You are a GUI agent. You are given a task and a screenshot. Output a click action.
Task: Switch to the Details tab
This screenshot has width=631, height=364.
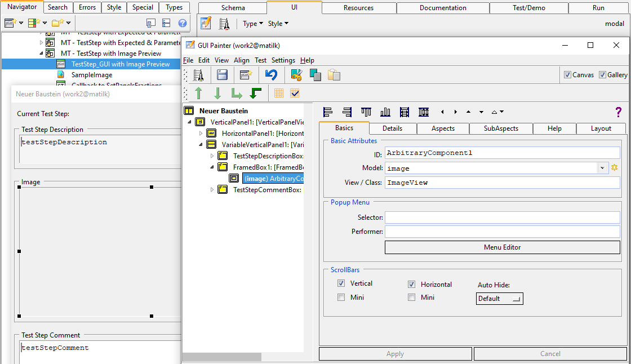pyautogui.click(x=392, y=128)
